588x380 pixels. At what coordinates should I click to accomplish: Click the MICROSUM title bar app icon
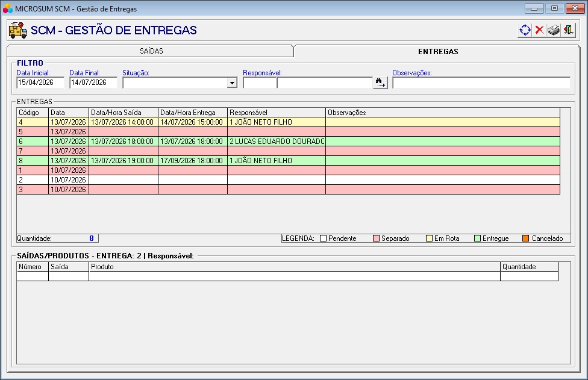pos(7,8)
